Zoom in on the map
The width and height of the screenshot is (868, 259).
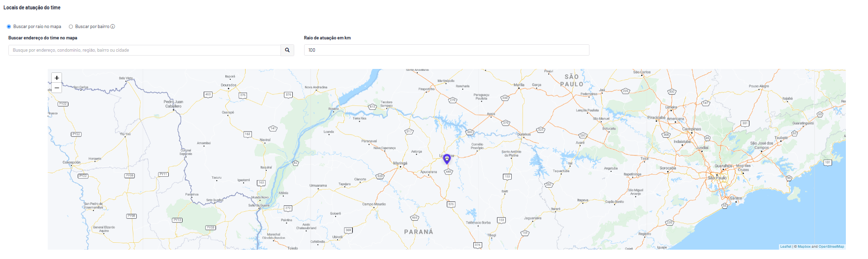click(x=57, y=78)
